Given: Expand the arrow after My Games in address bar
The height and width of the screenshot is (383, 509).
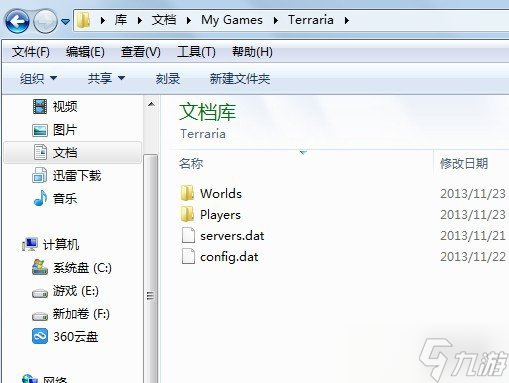Looking at the screenshot, I should pos(276,21).
